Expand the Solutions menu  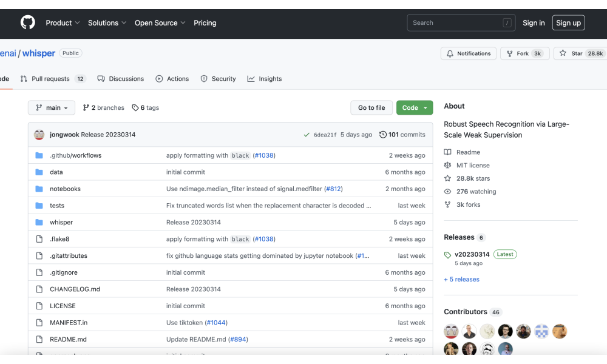(107, 23)
